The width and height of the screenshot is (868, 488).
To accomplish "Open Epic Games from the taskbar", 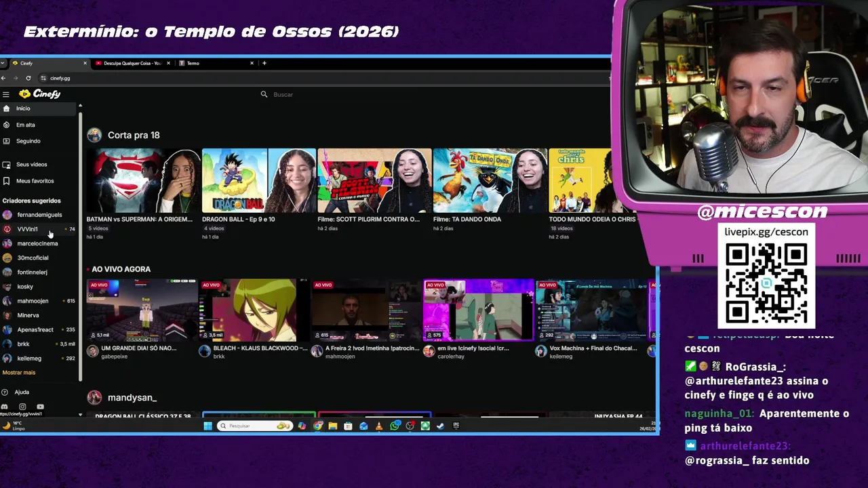I will [x=456, y=426].
